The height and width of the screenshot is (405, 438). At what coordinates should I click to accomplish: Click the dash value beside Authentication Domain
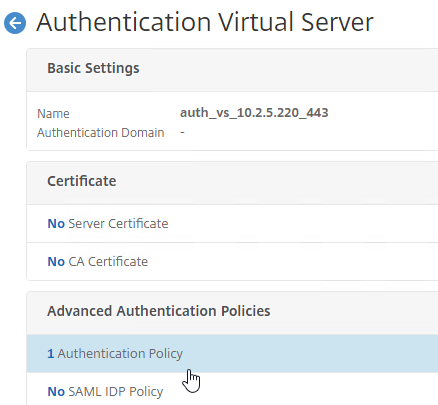(x=182, y=132)
